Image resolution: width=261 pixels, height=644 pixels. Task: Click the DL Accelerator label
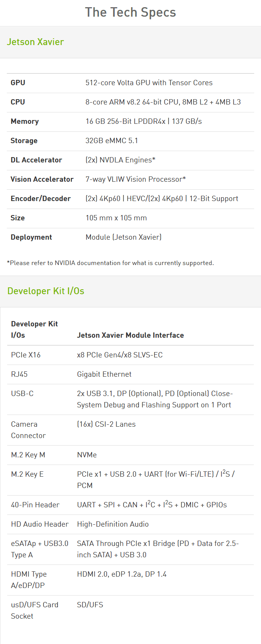coord(36,160)
